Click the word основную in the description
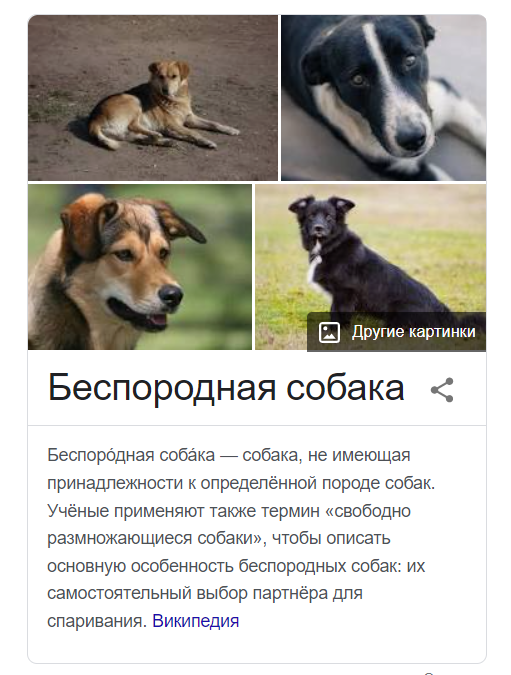511x675 pixels. [86, 566]
